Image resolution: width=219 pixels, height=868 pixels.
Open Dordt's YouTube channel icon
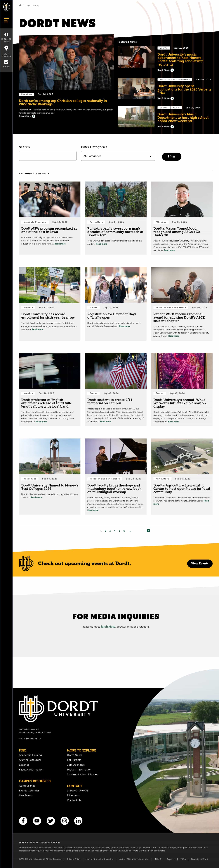pos(37,820)
